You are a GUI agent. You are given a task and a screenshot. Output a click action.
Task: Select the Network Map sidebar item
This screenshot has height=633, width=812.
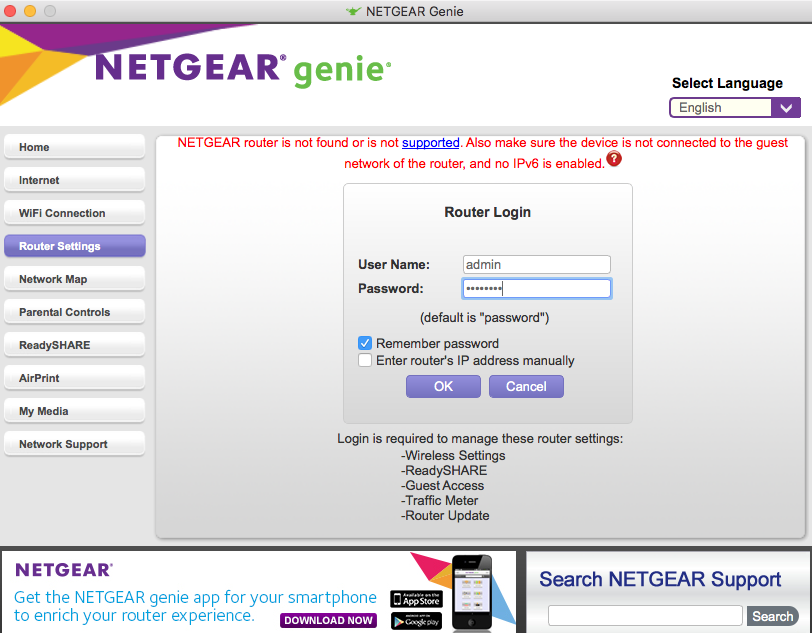coord(75,279)
